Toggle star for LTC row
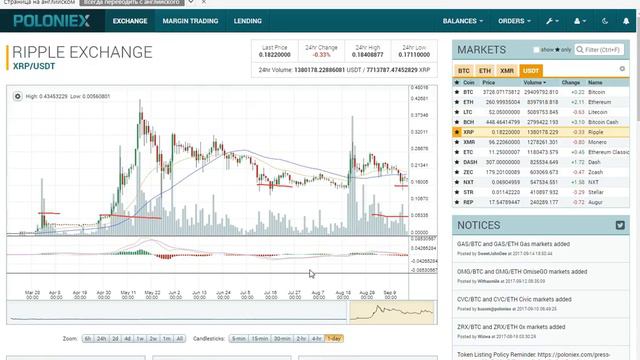 (x=457, y=112)
